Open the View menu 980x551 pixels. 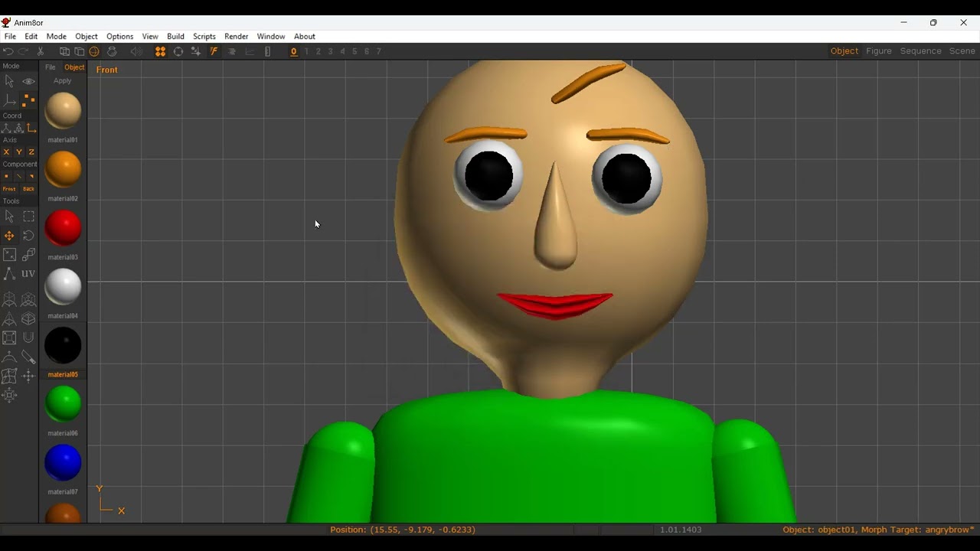[x=150, y=36]
